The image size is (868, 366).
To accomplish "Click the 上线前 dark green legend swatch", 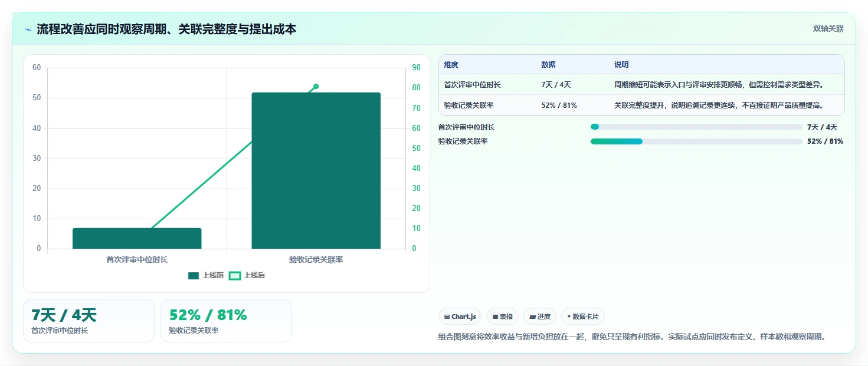I will pyautogui.click(x=194, y=275).
